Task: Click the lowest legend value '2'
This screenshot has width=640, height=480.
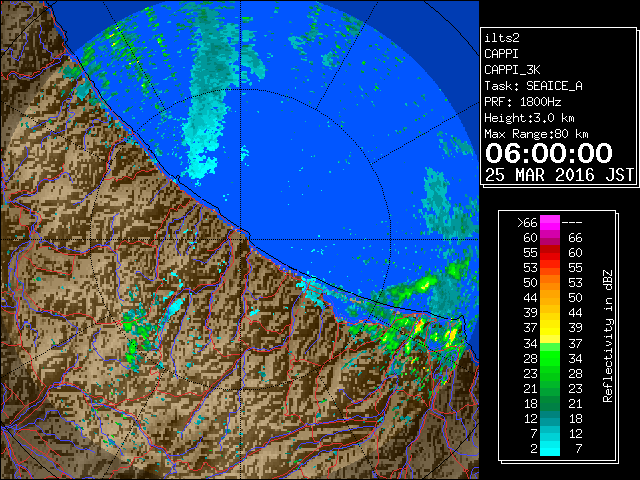Action: point(534,449)
